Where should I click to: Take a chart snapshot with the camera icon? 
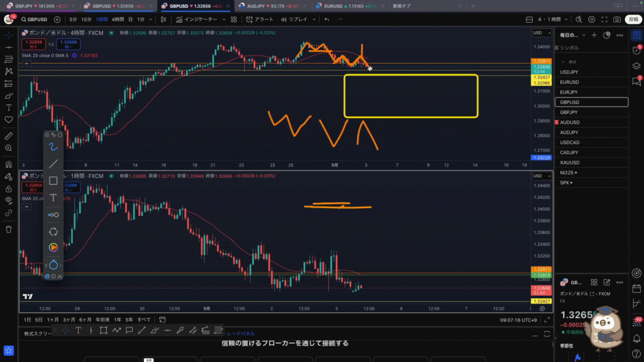(x=617, y=19)
